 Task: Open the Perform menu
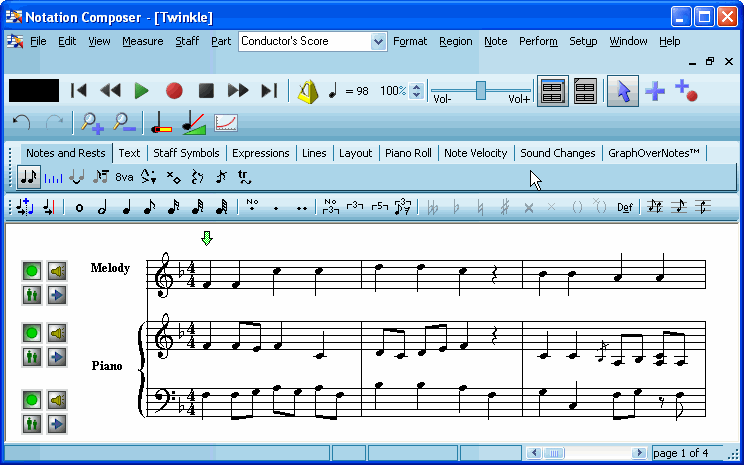(x=538, y=41)
